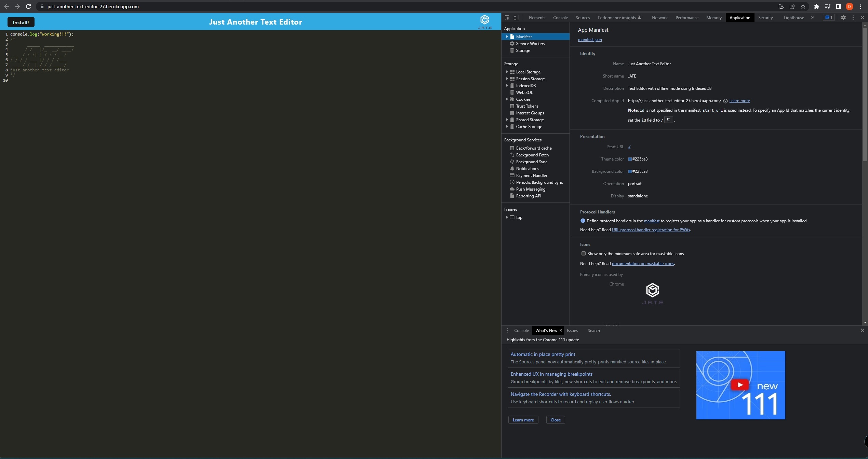
Task: Open the Chrome profile avatar
Action: point(850,6)
